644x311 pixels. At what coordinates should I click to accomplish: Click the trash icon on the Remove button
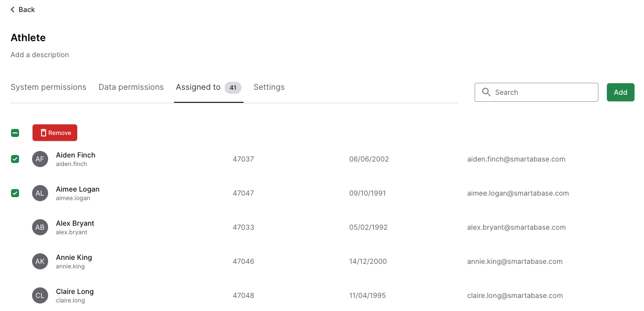[x=44, y=133]
